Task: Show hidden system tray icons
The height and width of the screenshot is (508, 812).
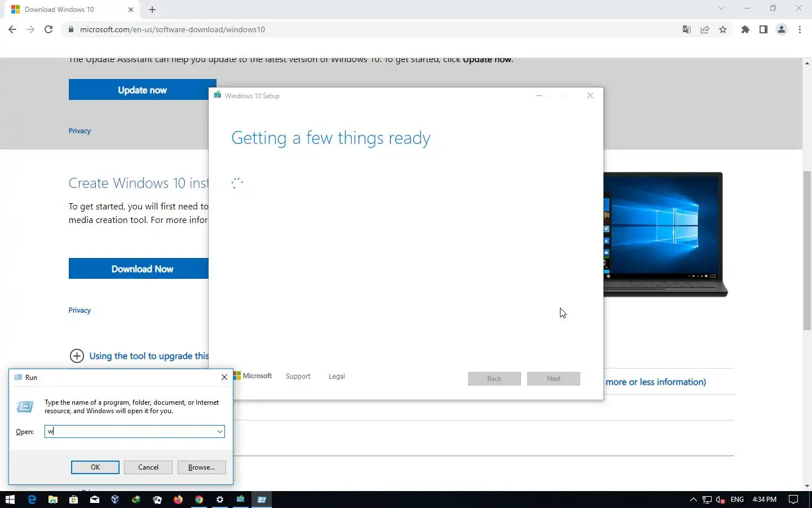Action: 693,500
